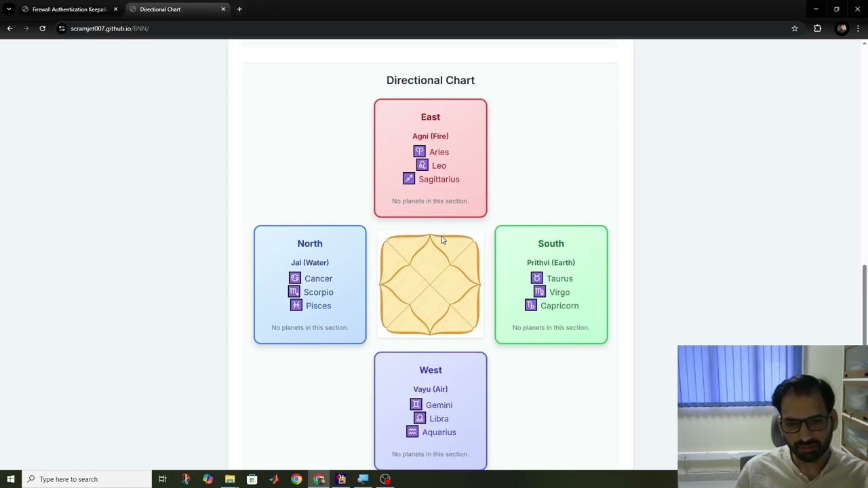Reload the page with the refresh icon
The image size is (868, 488).
pyautogui.click(x=42, y=28)
